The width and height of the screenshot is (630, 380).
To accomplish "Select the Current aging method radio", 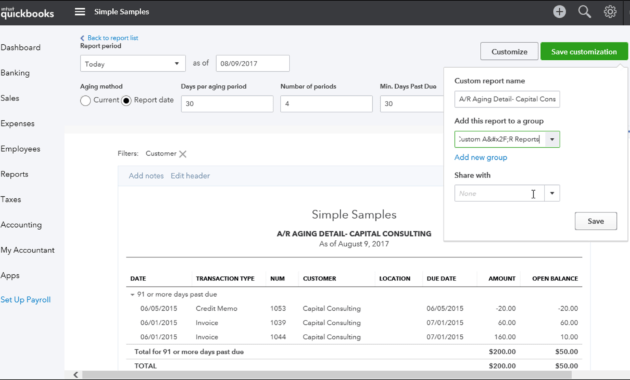I will [x=85, y=100].
